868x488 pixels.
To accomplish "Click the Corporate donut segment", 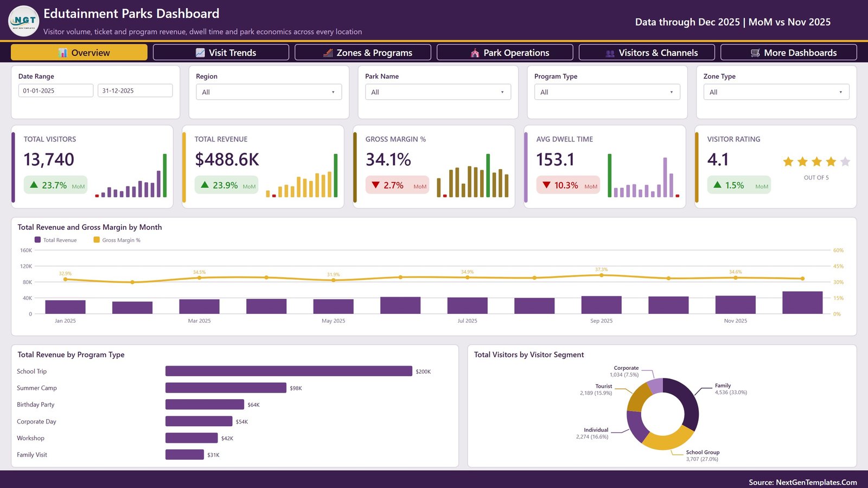I will click(x=655, y=386).
